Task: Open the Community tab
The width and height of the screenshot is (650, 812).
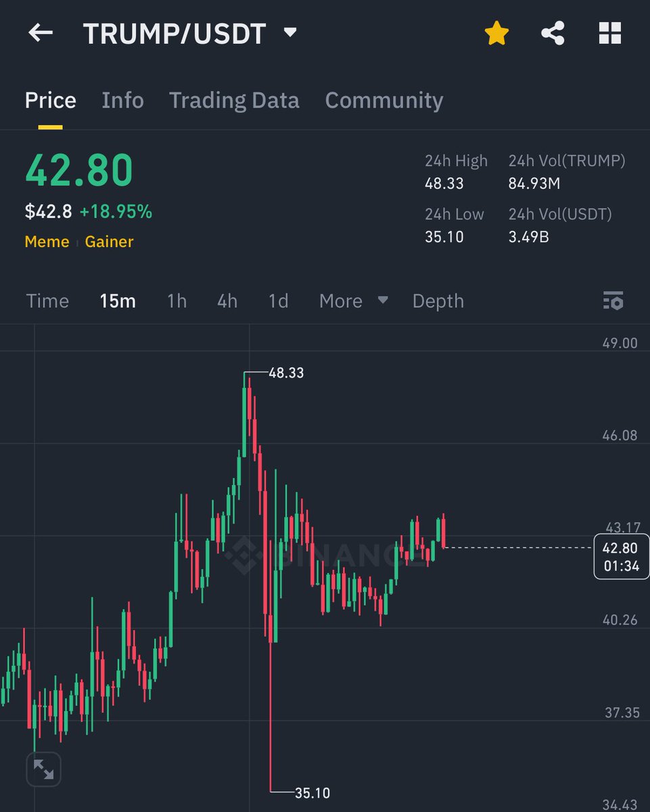Action: pos(384,100)
